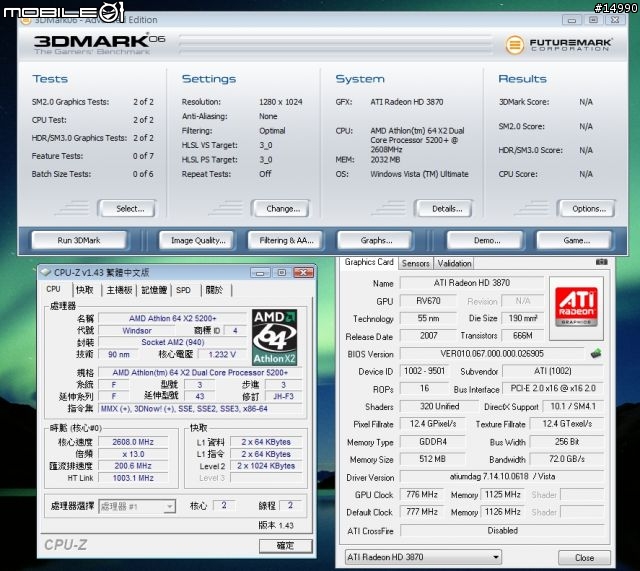The width and height of the screenshot is (640, 571).
Task: Click the Bus Interface PCI-E 2.0 value
Action: click(553, 388)
